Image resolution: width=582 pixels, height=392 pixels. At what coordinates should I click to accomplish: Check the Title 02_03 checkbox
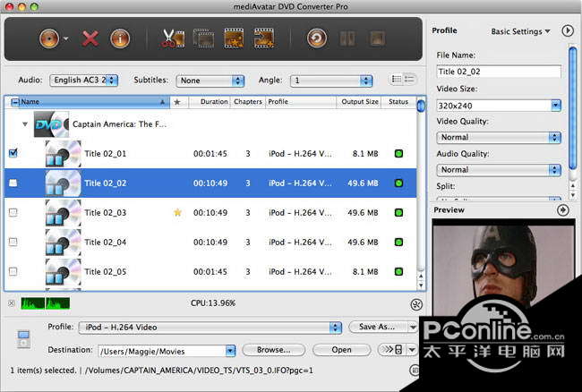[x=13, y=212]
